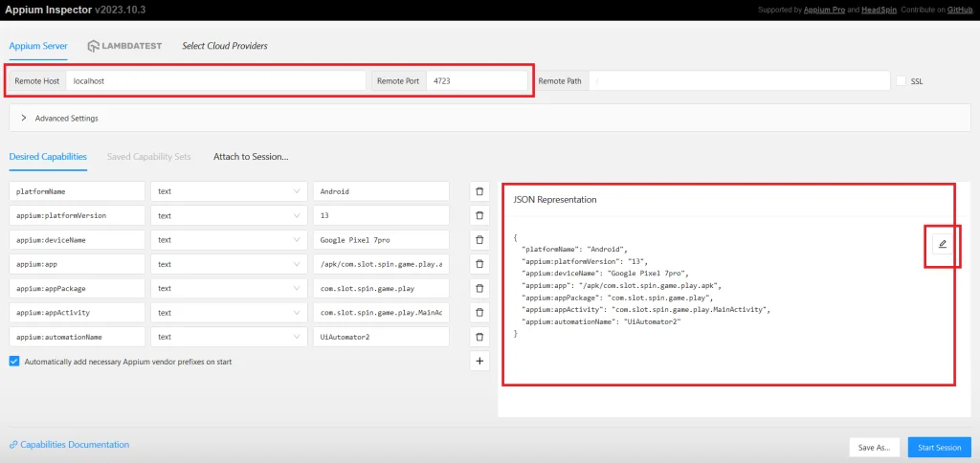Focus the Remote Port field
This screenshot has height=463, width=980.
pyautogui.click(x=477, y=81)
